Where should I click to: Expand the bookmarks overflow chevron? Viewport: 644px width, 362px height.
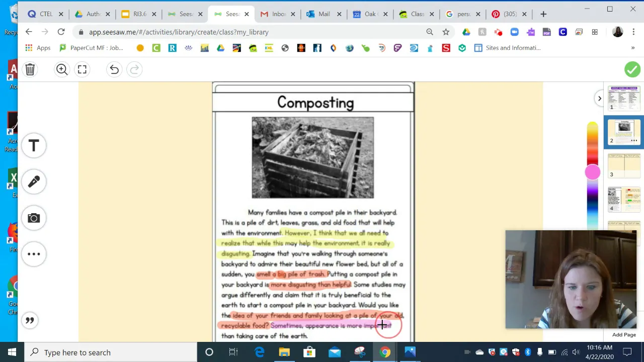[x=633, y=48]
